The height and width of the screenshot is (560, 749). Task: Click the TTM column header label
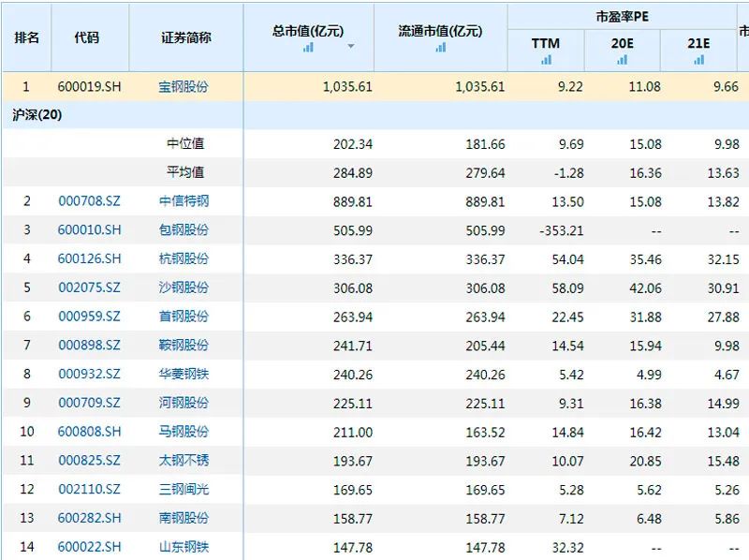[x=546, y=43]
